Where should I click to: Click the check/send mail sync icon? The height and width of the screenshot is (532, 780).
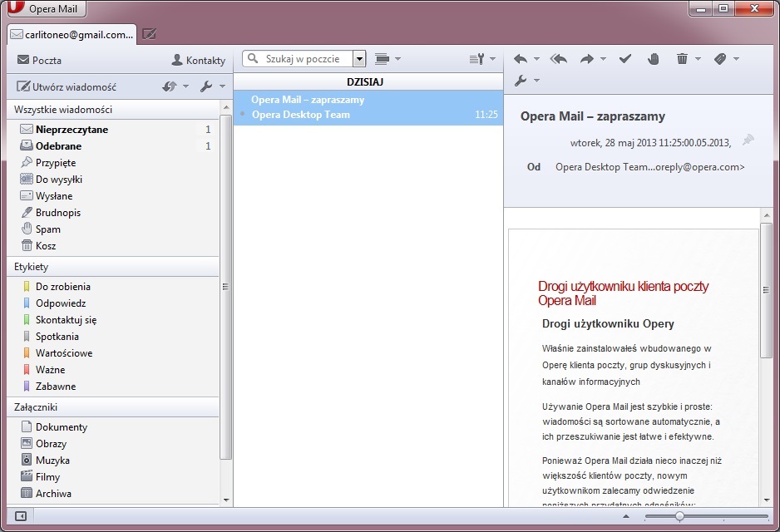(x=169, y=86)
